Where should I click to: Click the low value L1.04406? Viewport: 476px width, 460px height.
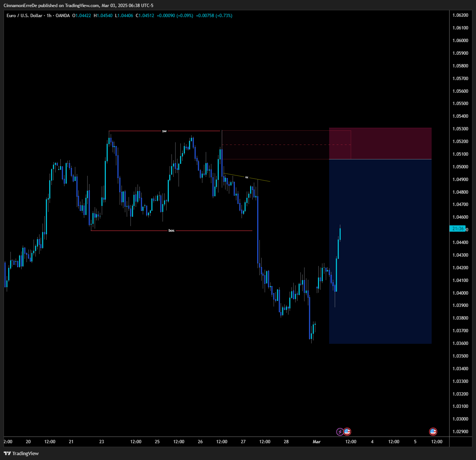coord(124,16)
